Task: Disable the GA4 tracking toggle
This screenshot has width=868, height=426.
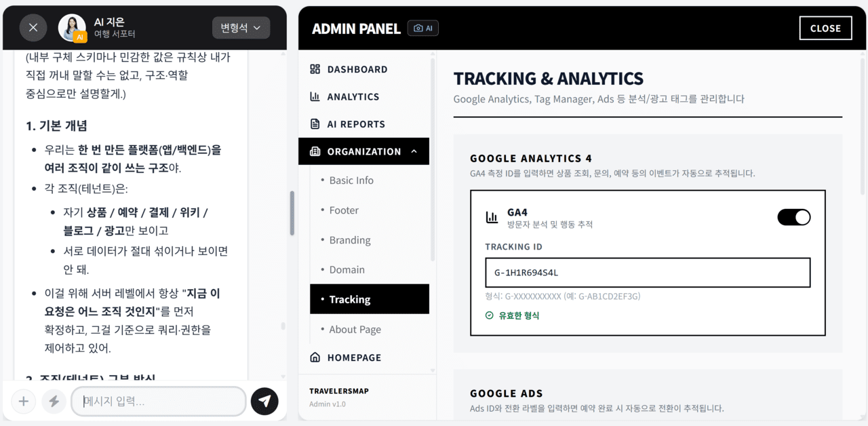Action: point(794,217)
